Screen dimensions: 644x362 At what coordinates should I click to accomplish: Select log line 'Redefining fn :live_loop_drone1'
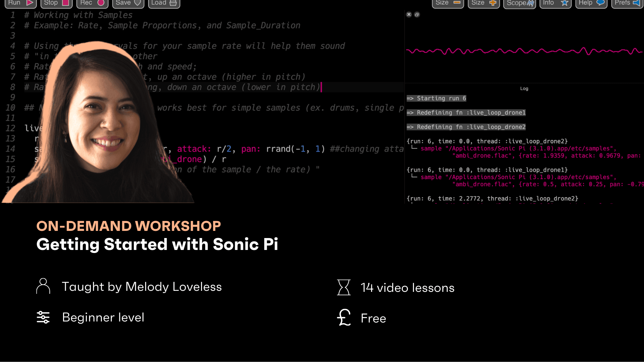coord(466,113)
